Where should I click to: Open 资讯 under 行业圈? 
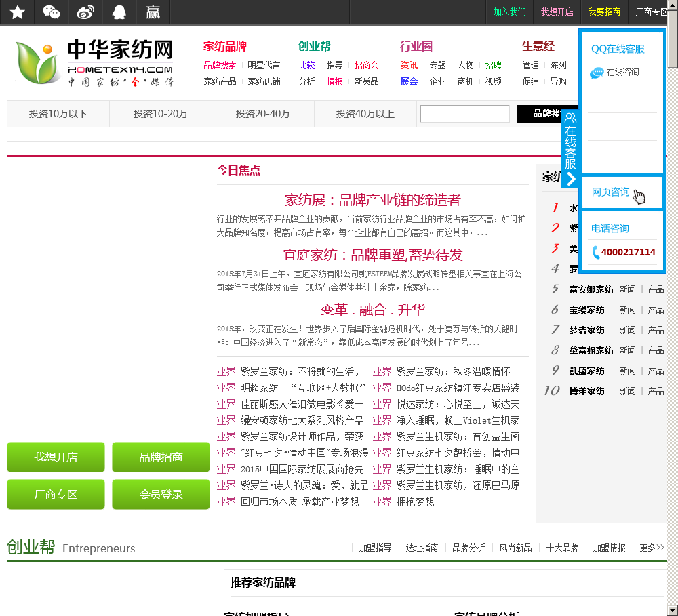pyautogui.click(x=409, y=65)
